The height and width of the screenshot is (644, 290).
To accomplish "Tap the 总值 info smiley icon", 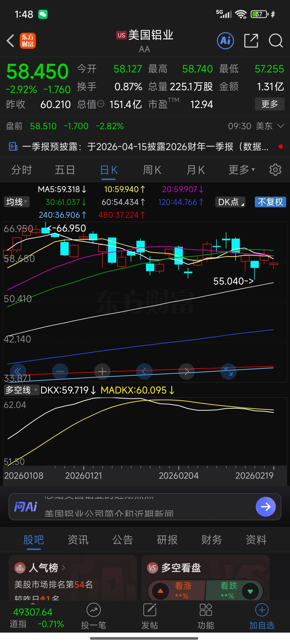I will [x=101, y=104].
